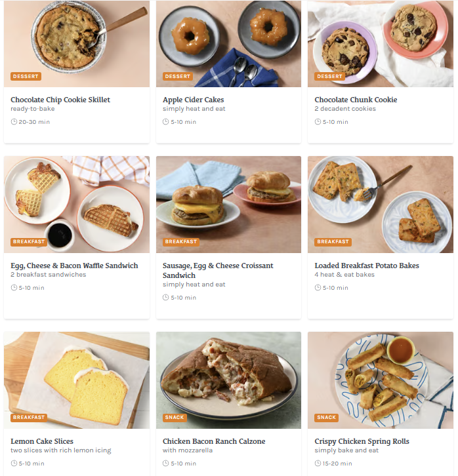This screenshot has width=458, height=476.
Task: Select Sausage, Egg & Cheese Croissant Sandwich photo
Action: tap(228, 205)
